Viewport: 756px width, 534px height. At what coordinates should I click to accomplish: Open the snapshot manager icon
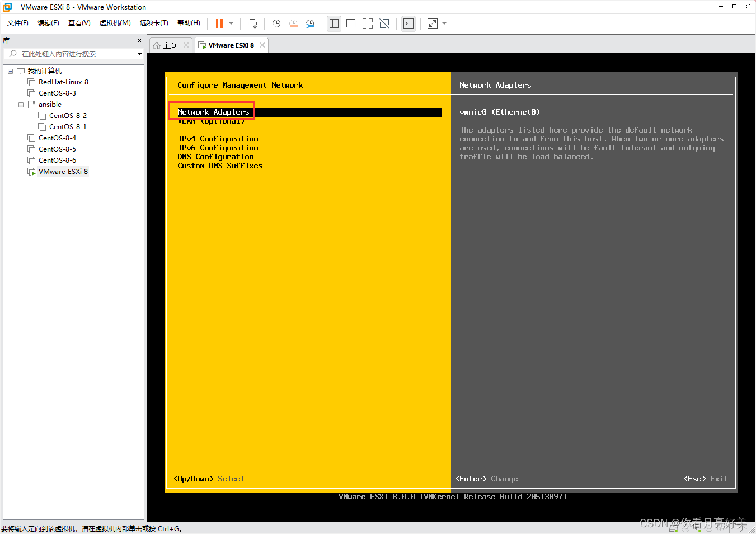310,23
